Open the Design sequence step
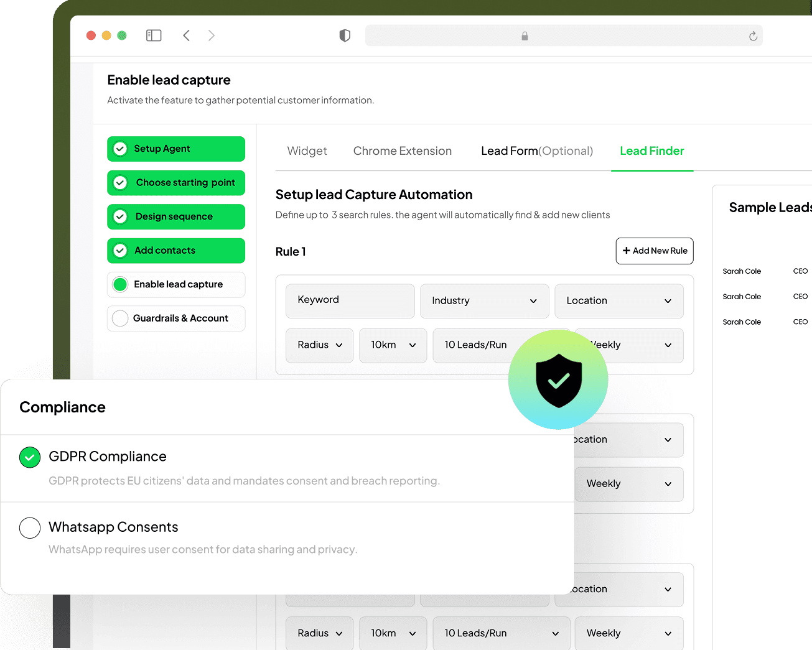Screen dimensions: 812x650 pos(176,216)
